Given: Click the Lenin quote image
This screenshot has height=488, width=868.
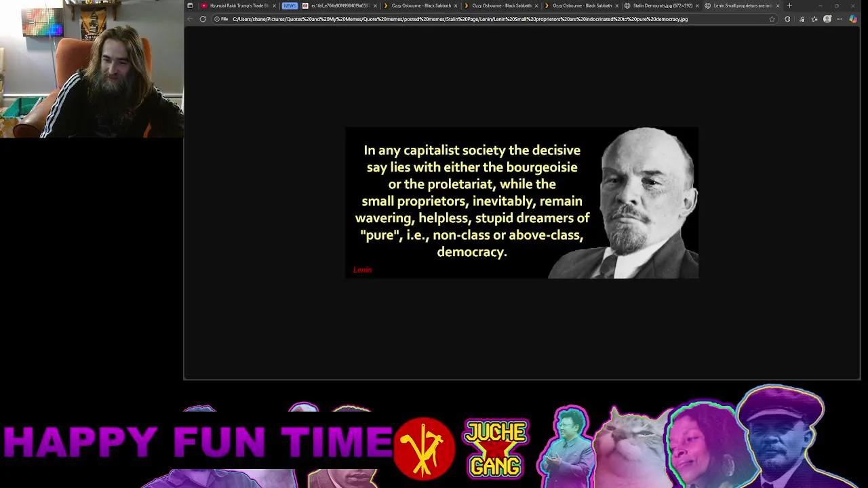Looking at the screenshot, I should pos(522,203).
